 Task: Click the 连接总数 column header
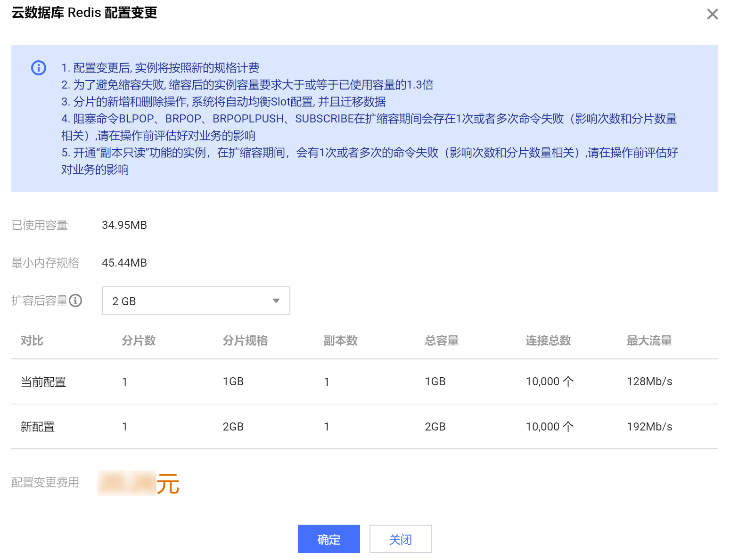tap(548, 341)
